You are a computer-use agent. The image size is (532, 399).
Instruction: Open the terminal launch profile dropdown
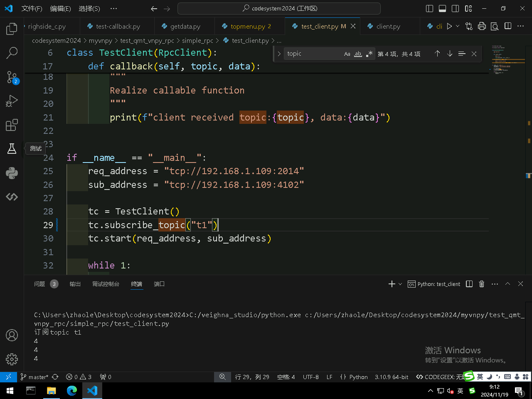[x=400, y=284]
